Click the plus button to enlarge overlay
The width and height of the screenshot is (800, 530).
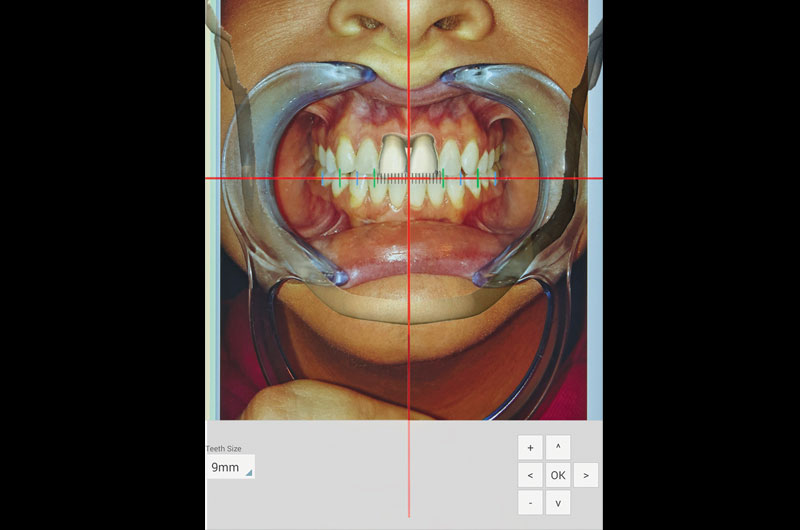coord(530,448)
